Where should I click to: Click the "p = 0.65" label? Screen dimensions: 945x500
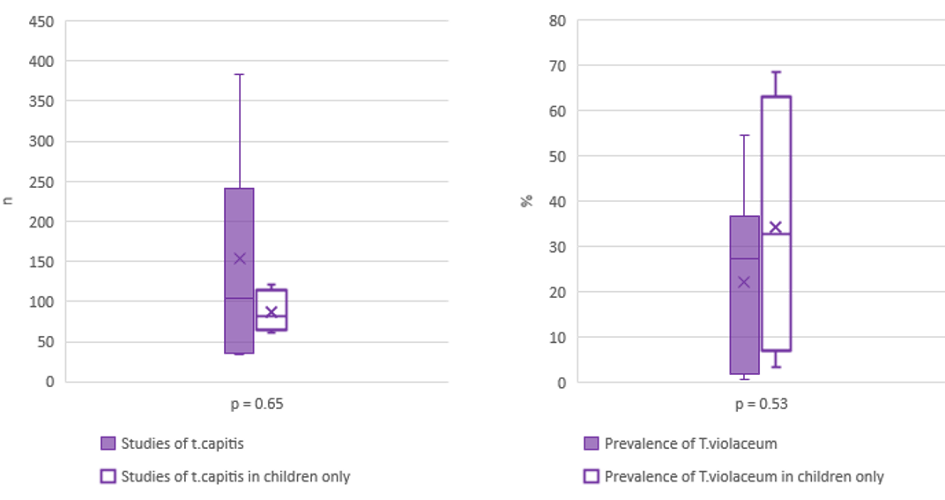pos(244,404)
